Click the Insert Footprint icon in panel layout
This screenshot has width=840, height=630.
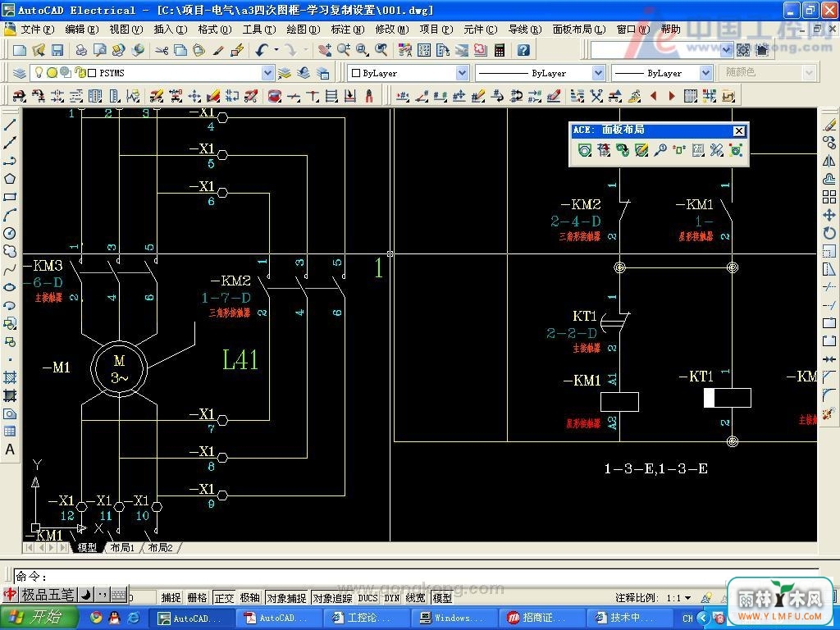point(585,151)
